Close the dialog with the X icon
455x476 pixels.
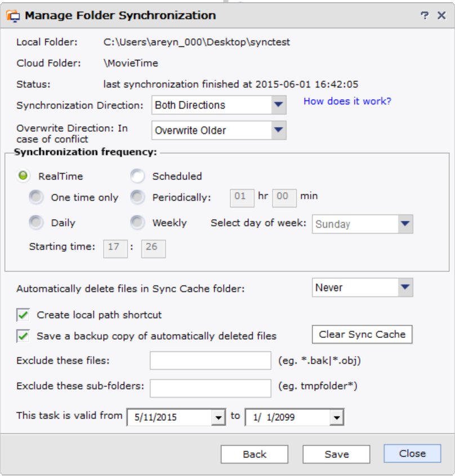(441, 16)
